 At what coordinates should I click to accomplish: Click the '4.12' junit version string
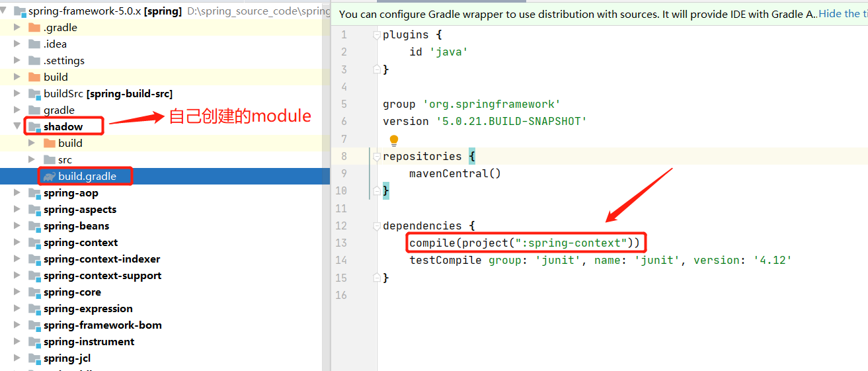(x=772, y=261)
